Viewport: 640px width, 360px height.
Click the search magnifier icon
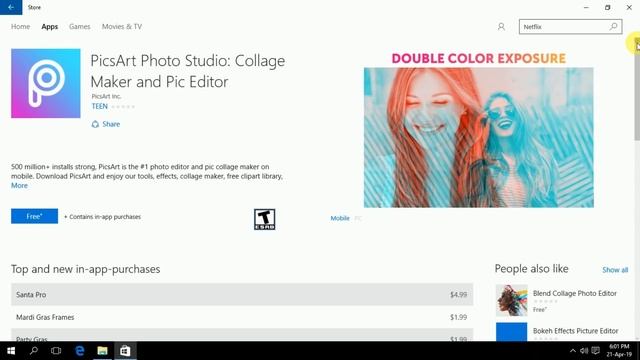point(613,27)
